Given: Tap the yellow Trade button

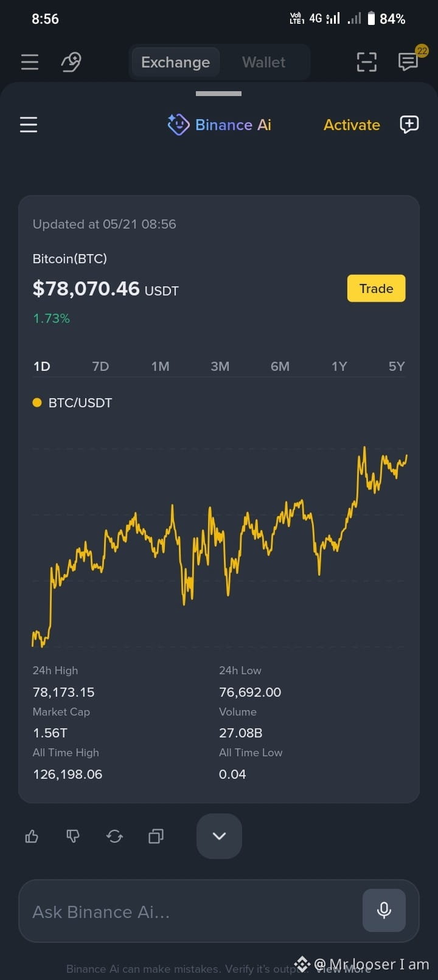Looking at the screenshot, I should [376, 288].
